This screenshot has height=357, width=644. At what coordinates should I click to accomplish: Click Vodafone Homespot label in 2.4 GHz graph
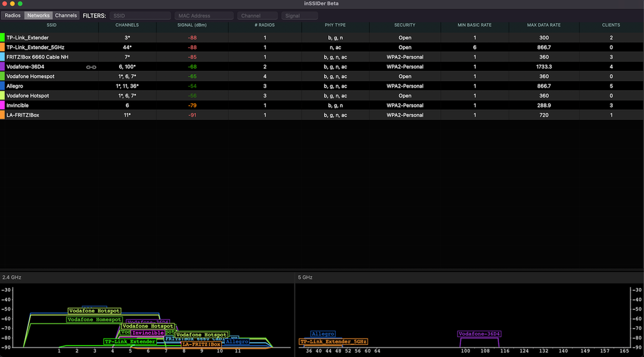point(95,320)
